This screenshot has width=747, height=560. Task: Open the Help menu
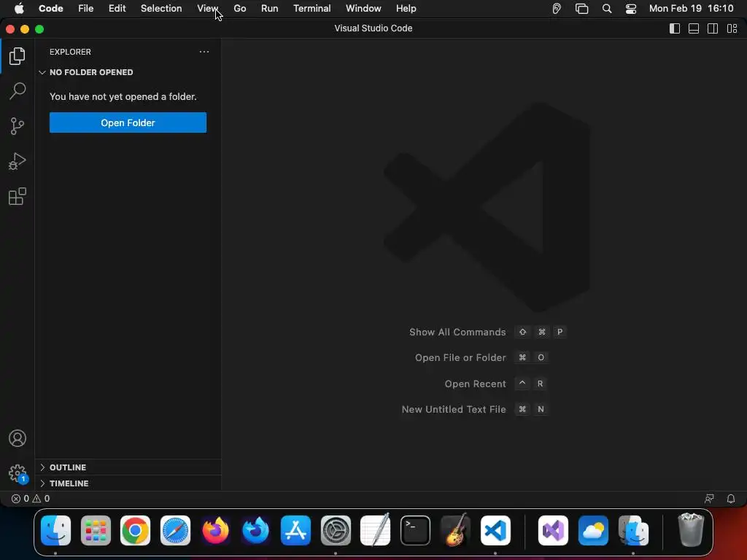406,9
